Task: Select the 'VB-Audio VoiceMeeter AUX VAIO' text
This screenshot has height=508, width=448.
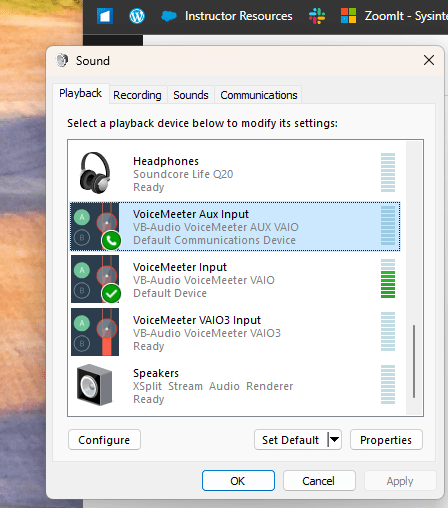Action: tap(216, 227)
